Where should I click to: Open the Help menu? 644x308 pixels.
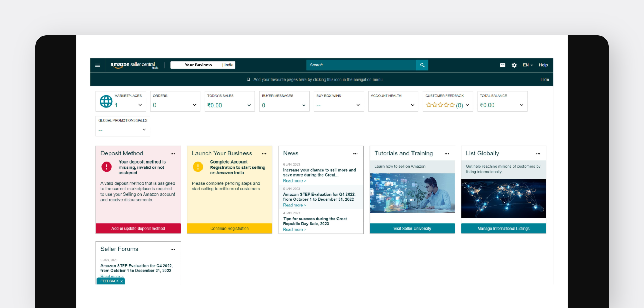pyautogui.click(x=543, y=65)
